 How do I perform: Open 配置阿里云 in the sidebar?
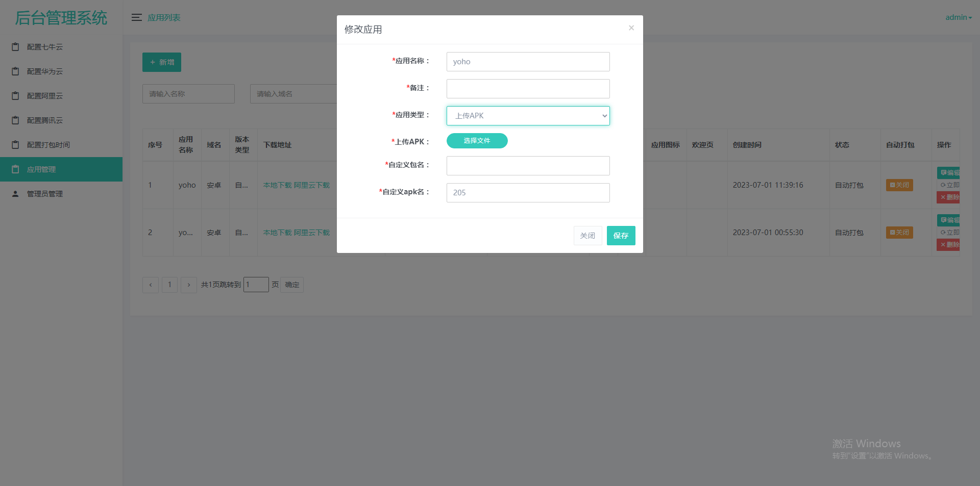coord(61,96)
